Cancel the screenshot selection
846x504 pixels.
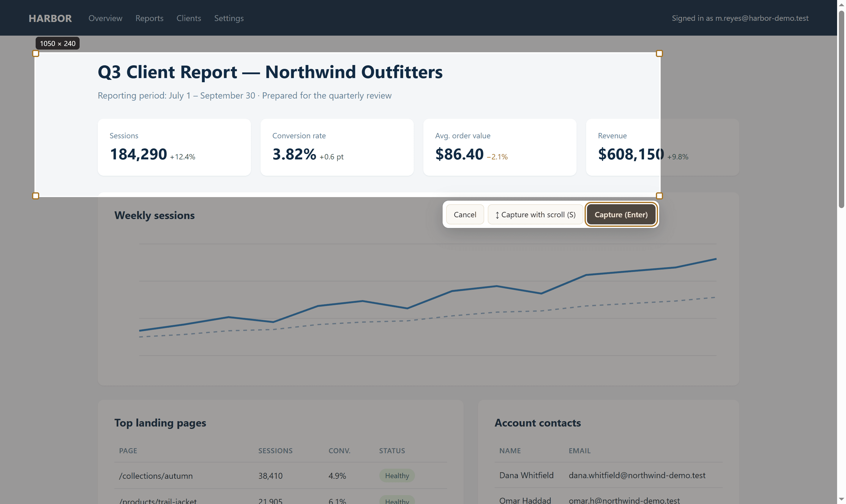465,215
